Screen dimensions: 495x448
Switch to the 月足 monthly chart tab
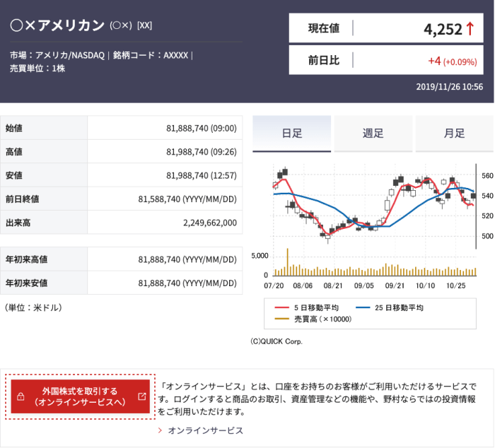(x=454, y=133)
